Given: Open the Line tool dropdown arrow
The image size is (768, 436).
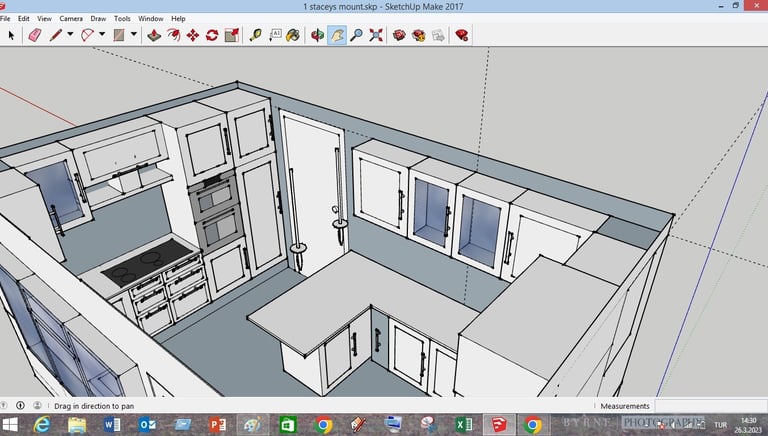Looking at the screenshot, I should pyautogui.click(x=70, y=34).
